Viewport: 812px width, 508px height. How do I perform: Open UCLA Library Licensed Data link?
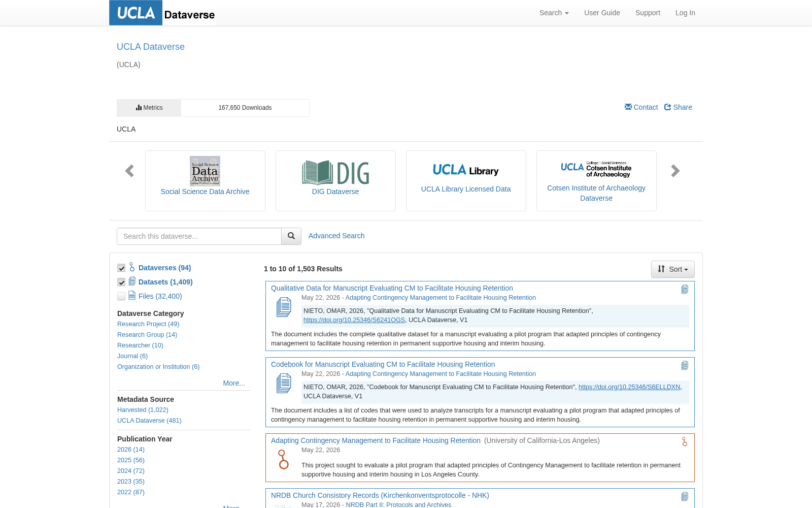pyautogui.click(x=466, y=189)
